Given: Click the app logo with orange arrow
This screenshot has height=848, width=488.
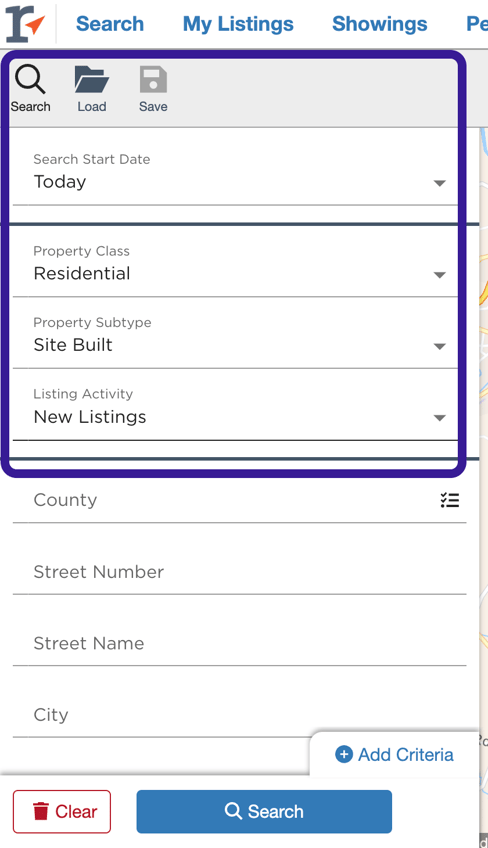Looking at the screenshot, I should pyautogui.click(x=25, y=24).
